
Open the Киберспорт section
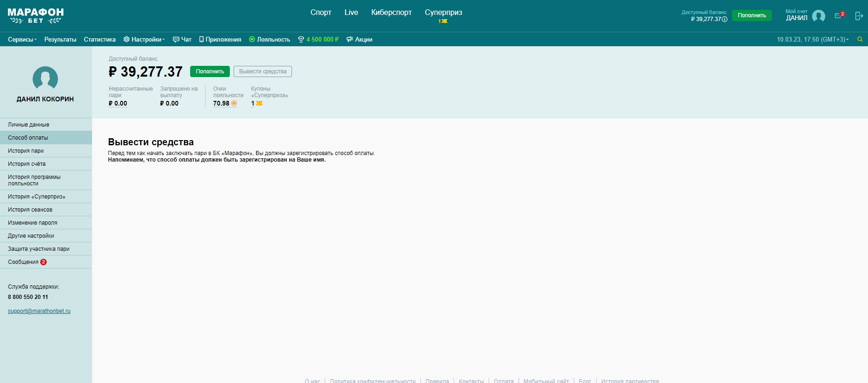pyautogui.click(x=391, y=13)
